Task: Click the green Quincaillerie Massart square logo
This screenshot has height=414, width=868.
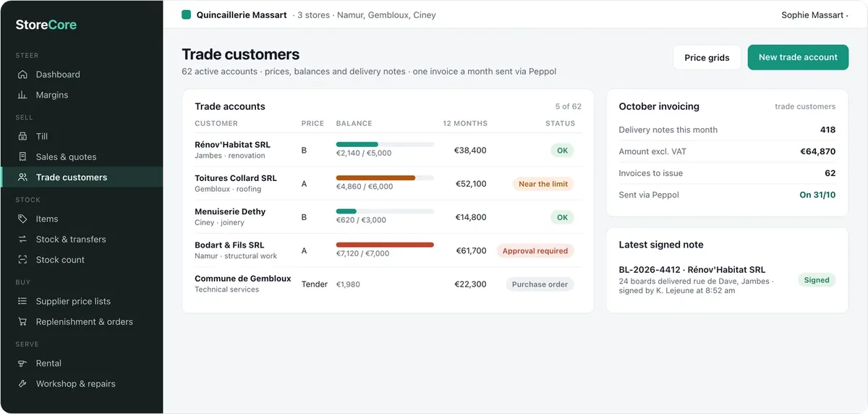Action: [x=186, y=14]
